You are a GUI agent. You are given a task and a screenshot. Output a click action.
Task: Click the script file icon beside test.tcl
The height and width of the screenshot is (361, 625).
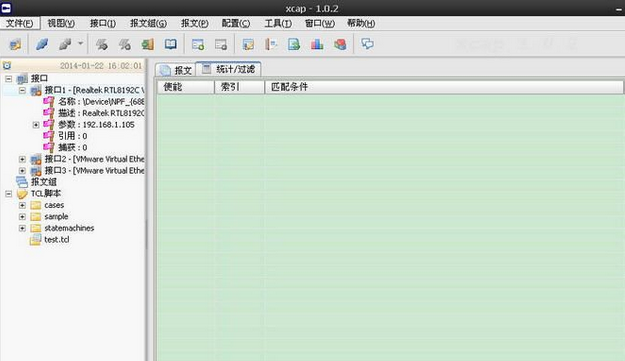coord(35,239)
